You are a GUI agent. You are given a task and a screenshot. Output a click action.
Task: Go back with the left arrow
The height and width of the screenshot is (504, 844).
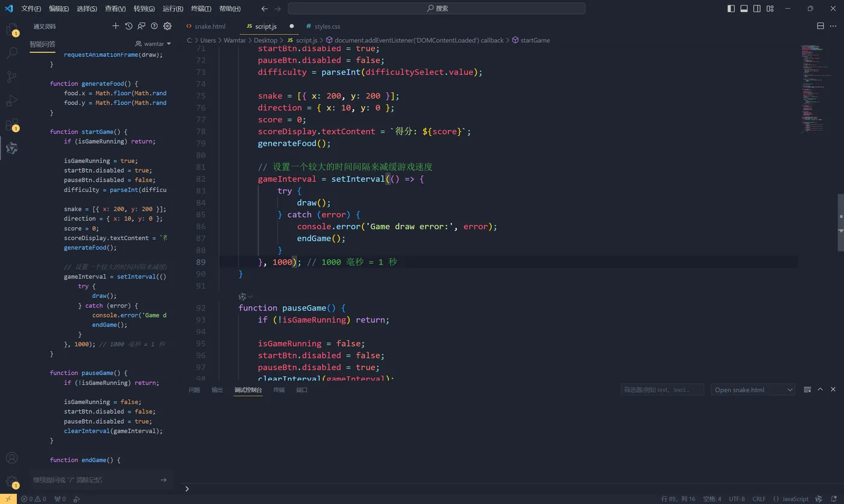pos(264,8)
